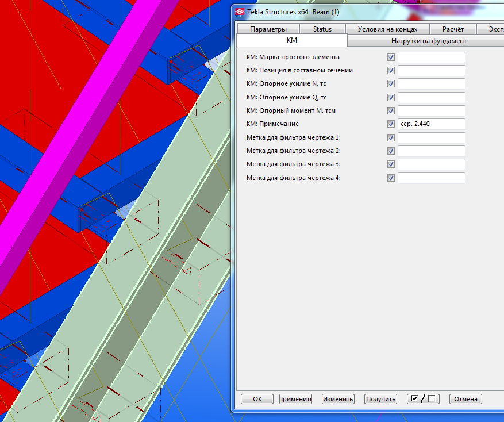Toggle Метка для фильтра чертежа 1 checkbox
Viewport: 504px width, 422px height.
click(391, 138)
